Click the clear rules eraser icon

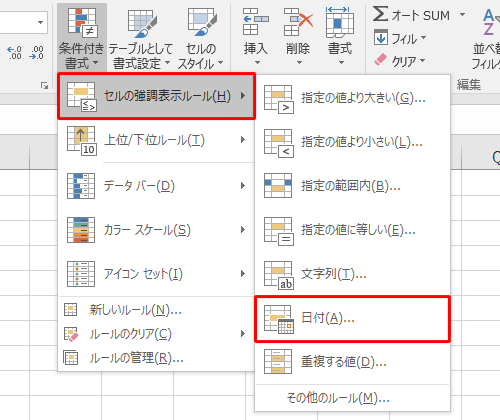coord(71,334)
